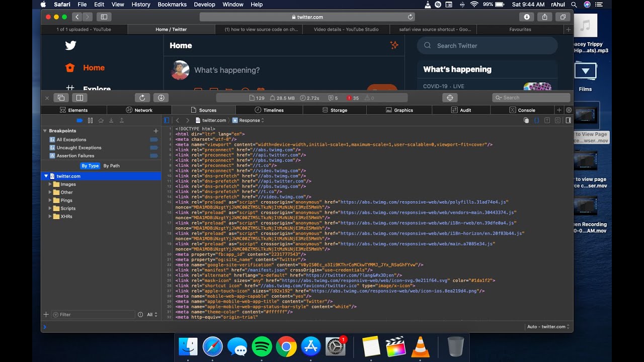Switch to Timelines tab
The height and width of the screenshot is (362, 644).
coord(269,110)
